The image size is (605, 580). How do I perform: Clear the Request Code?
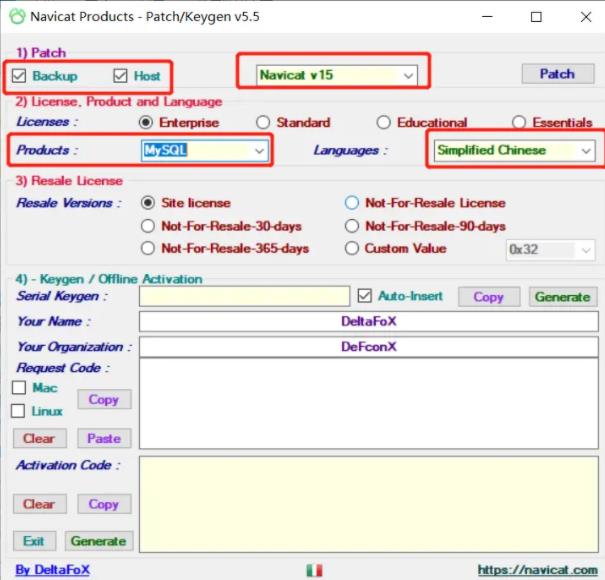pos(40,438)
